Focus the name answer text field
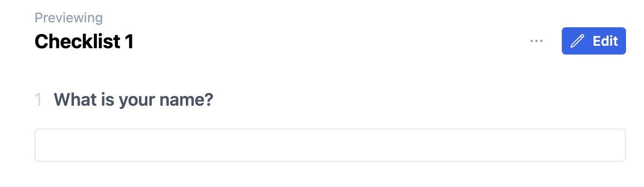 point(330,145)
